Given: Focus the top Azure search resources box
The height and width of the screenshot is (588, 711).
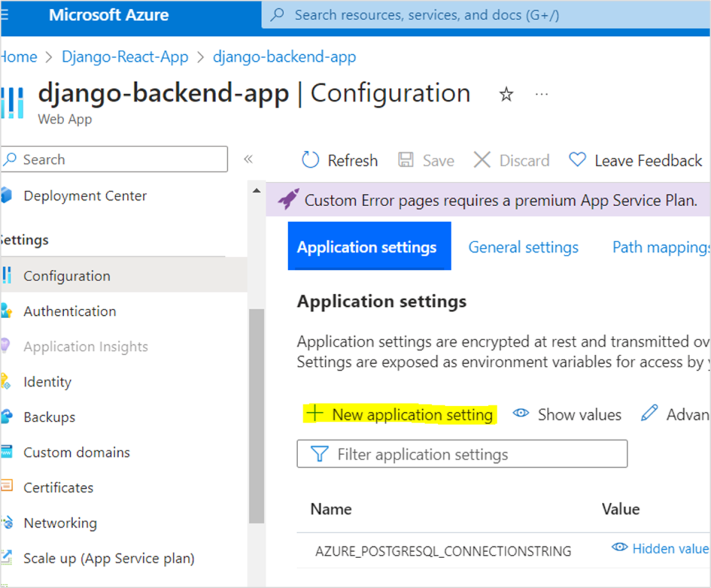Looking at the screenshot, I should tap(486, 15).
